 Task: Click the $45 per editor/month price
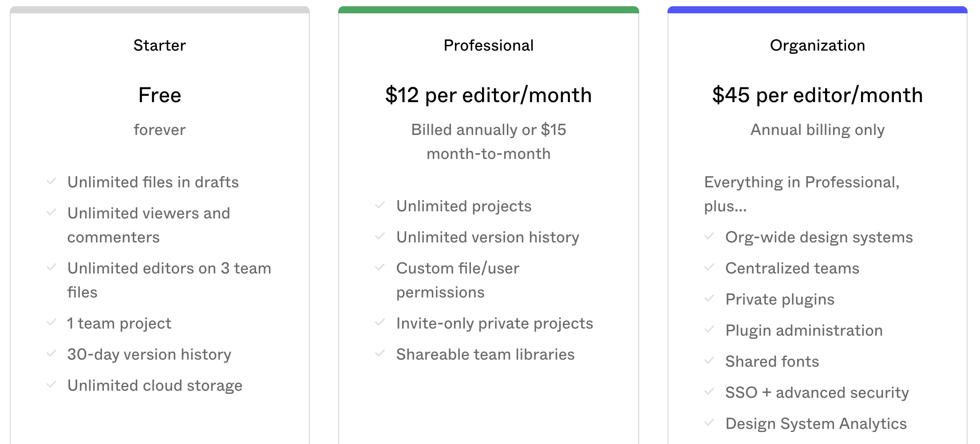(818, 95)
